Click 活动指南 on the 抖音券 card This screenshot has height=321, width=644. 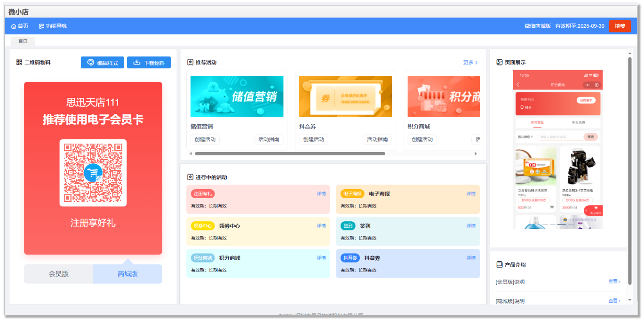377,139
